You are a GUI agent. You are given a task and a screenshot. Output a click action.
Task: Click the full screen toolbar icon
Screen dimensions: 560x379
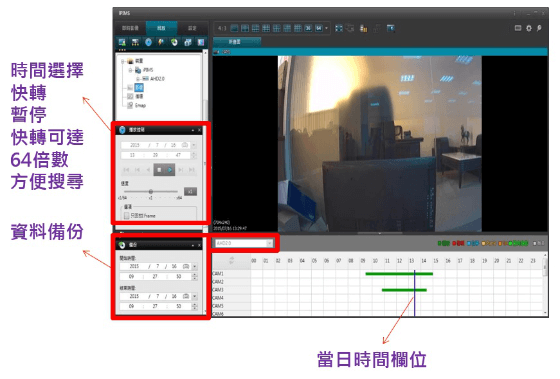tap(339, 28)
